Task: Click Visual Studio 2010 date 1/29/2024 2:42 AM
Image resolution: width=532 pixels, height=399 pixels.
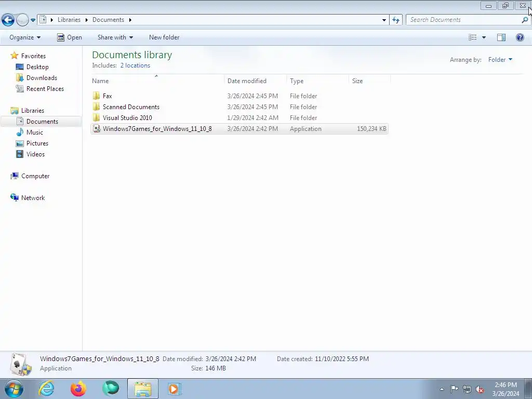Action: click(x=253, y=118)
